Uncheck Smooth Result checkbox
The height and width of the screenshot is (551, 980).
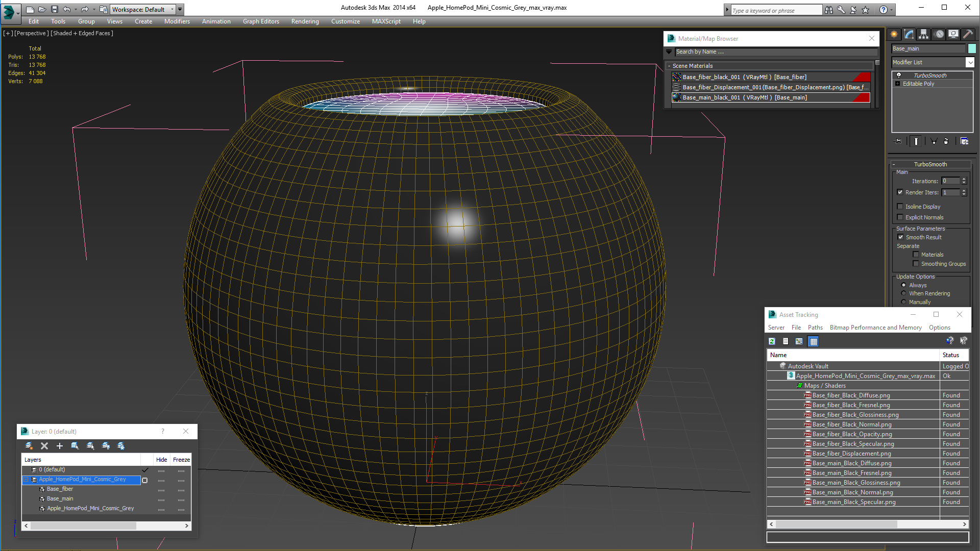click(x=900, y=237)
